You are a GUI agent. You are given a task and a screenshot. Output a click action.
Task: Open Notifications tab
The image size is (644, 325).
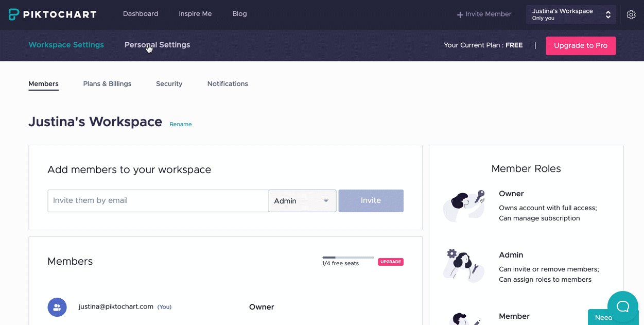coord(228,84)
